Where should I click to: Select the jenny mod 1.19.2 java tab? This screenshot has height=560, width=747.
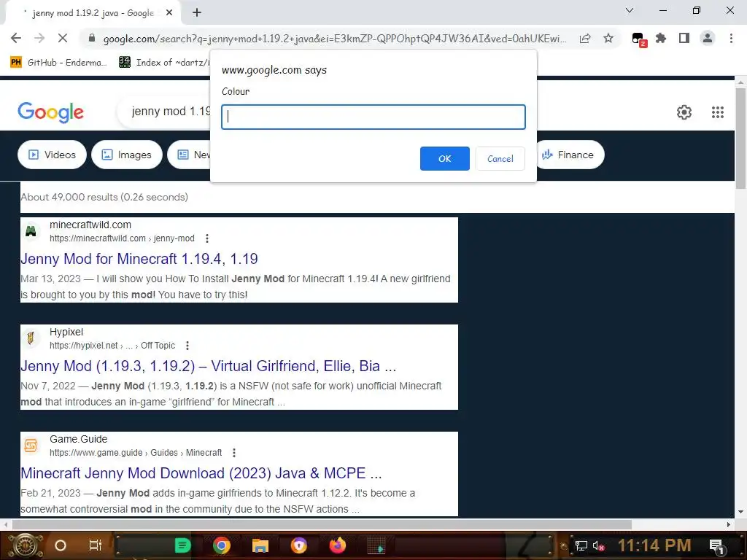pyautogui.click(x=93, y=13)
